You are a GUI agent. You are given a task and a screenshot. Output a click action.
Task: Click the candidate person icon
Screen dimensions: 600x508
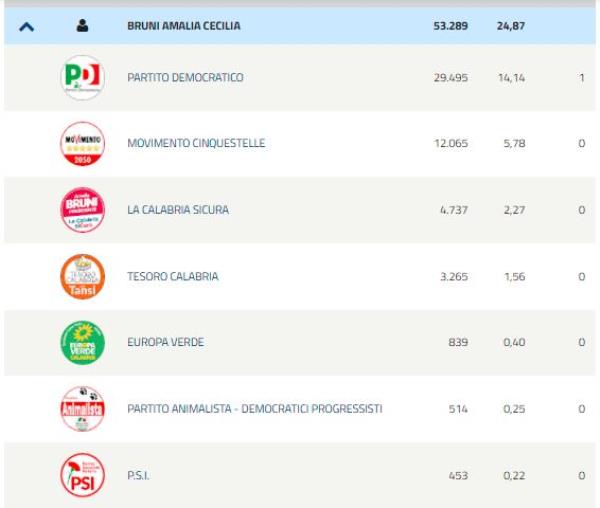click(x=82, y=26)
